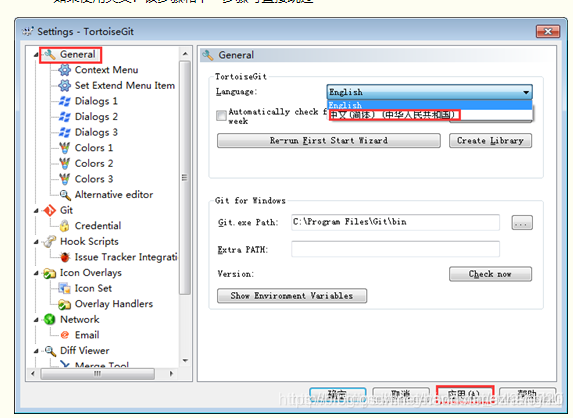This screenshot has height=418, width=573.
Task: Click the Extra PATH input field
Action: (395, 249)
